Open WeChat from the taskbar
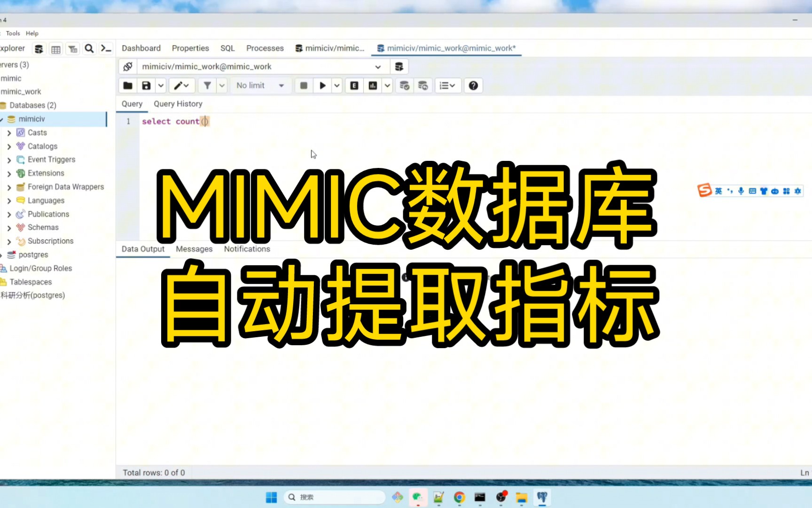 (x=417, y=497)
